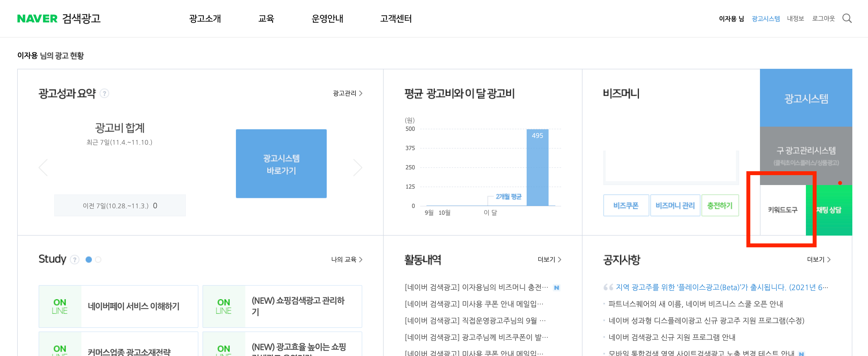Show previous slide with left arrow
The width and height of the screenshot is (868, 356).
(x=44, y=167)
